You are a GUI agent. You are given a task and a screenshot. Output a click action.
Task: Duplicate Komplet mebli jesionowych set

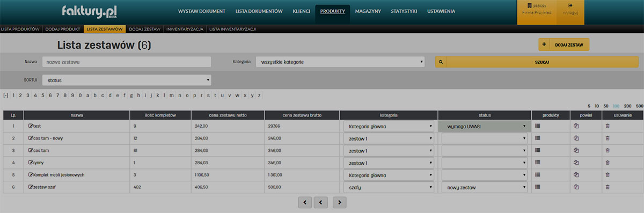click(x=576, y=175)
